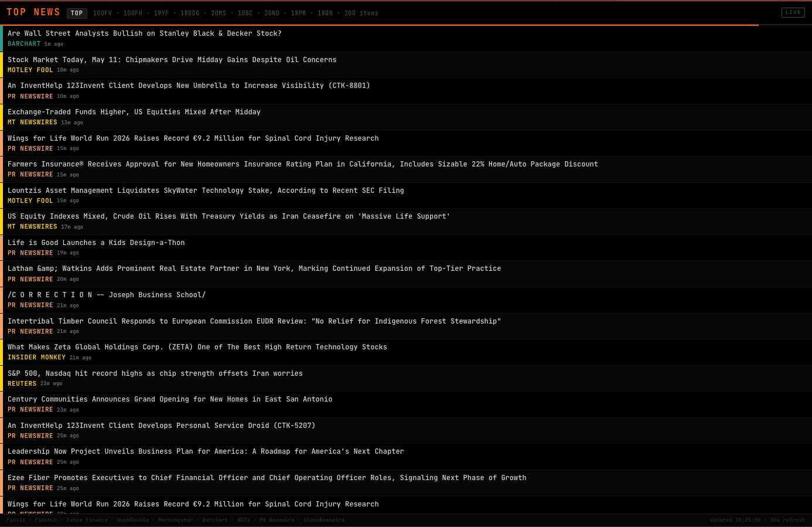
Task: Click PR NEWSWIRE under the Umbrella CTK-8801 story
Action: [30, 96]
